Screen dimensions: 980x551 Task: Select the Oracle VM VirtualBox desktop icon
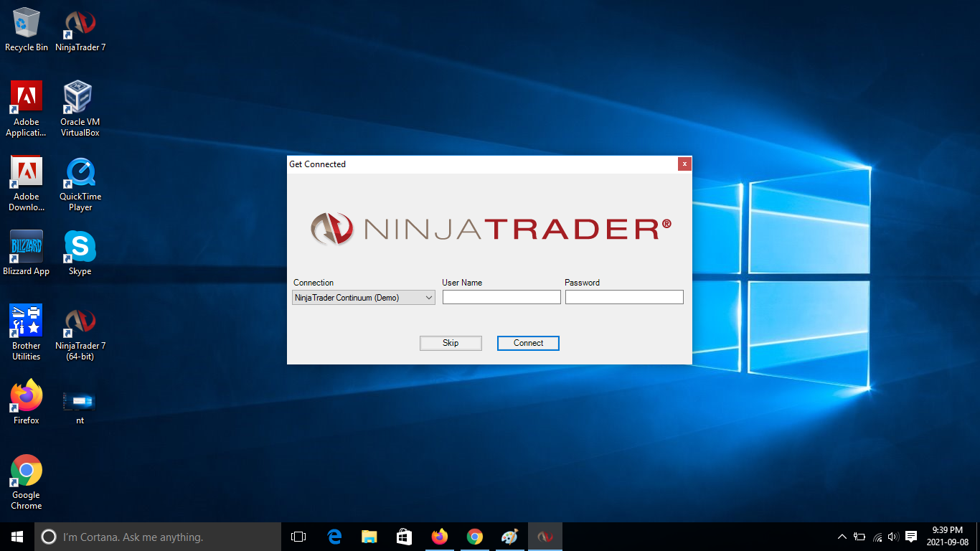(80, 109)
